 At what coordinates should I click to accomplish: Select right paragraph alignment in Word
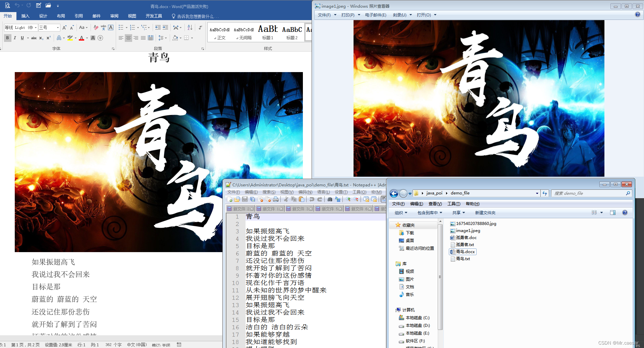[x=136, y=38]
